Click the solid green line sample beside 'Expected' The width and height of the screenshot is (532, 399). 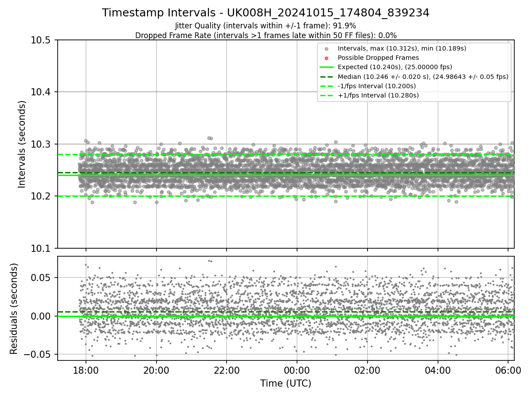(326, 67)
